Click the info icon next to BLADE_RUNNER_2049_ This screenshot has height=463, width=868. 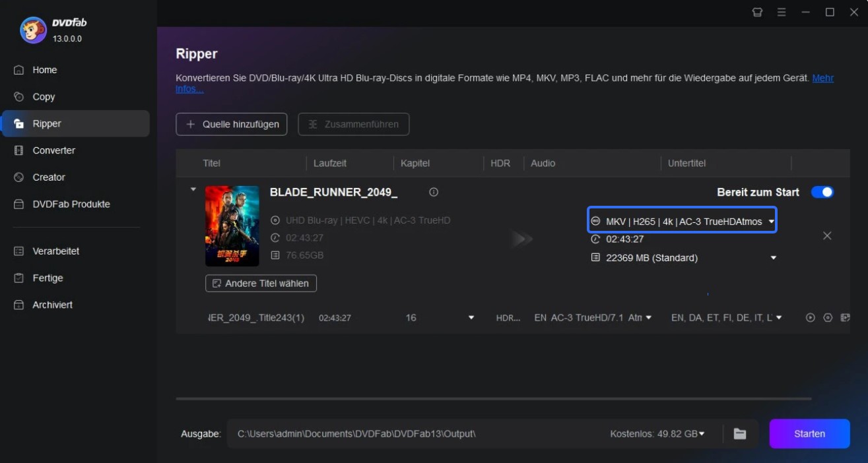tap(434, 193)
